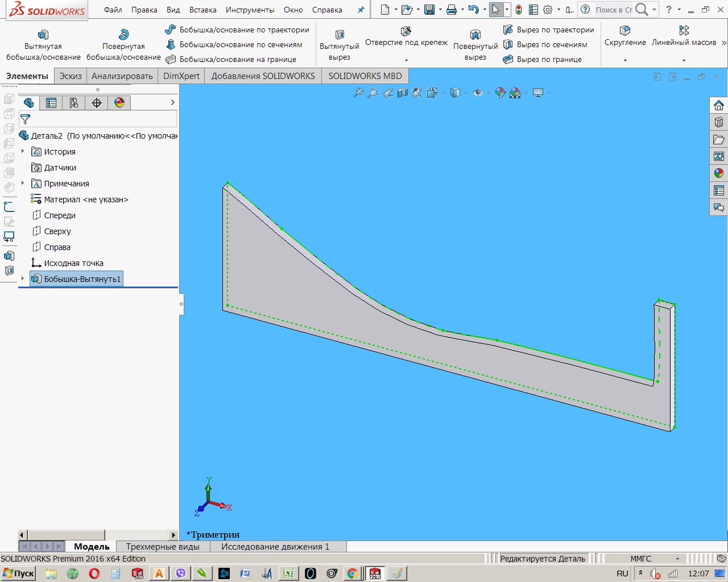Screen dimensions: 728x582
Task: Toggle the Hide/Show Items eye icon
Action: [478, 93]
